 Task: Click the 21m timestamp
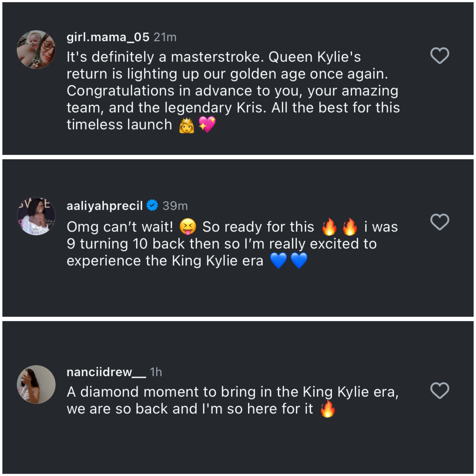point(165,38)
